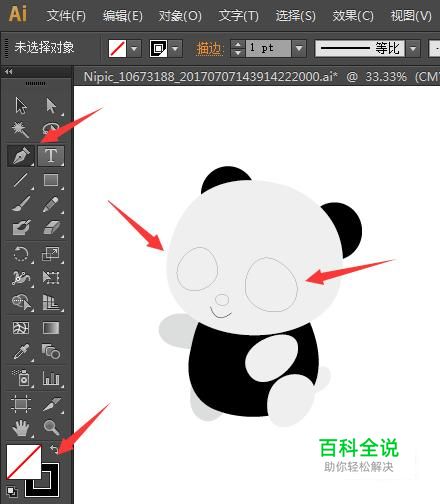Expand the fill color dropdown arrow

pos(134,49)
